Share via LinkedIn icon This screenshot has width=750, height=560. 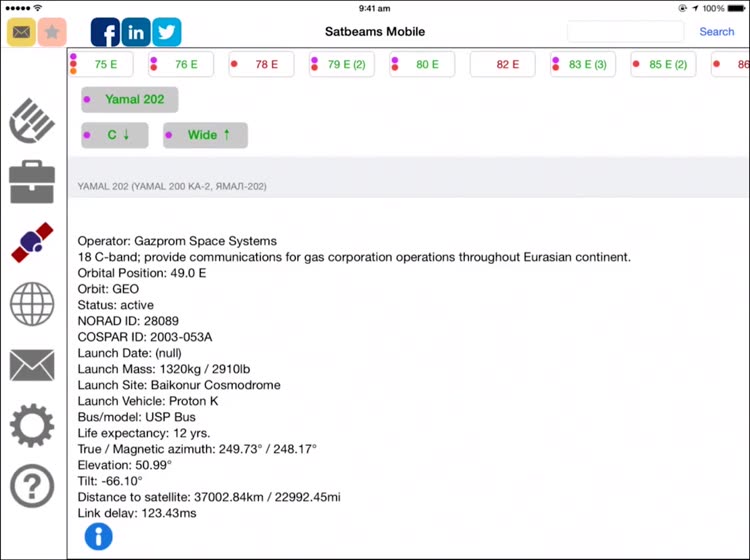[136, 32]
